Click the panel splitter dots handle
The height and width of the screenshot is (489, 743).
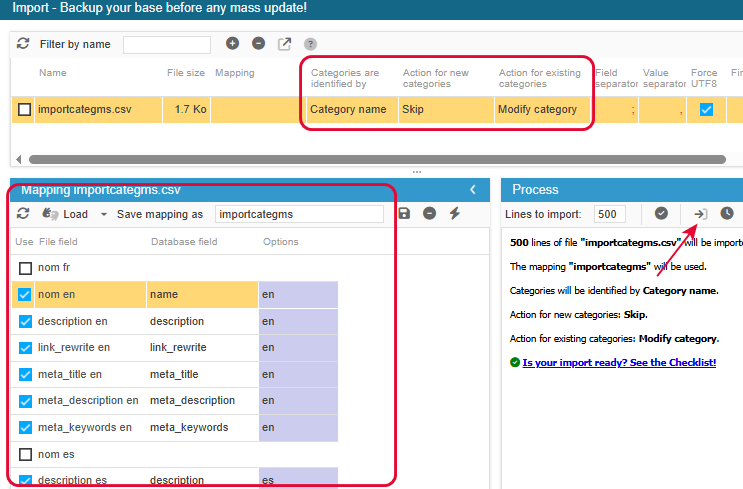point(417,172)
